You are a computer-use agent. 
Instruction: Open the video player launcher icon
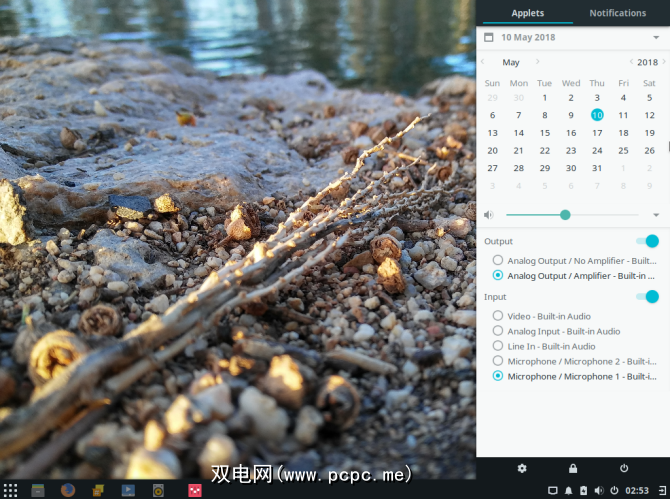pyautogui.click(x=128, y=490)
